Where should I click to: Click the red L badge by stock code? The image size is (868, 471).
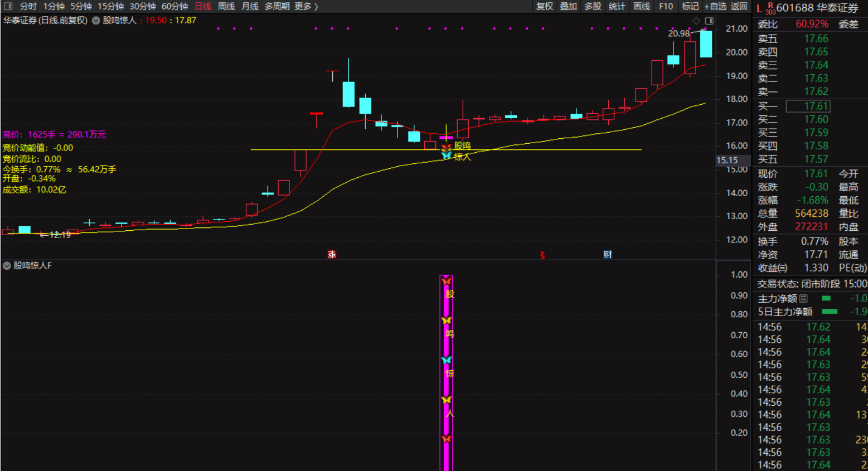[x=759, y=8]
